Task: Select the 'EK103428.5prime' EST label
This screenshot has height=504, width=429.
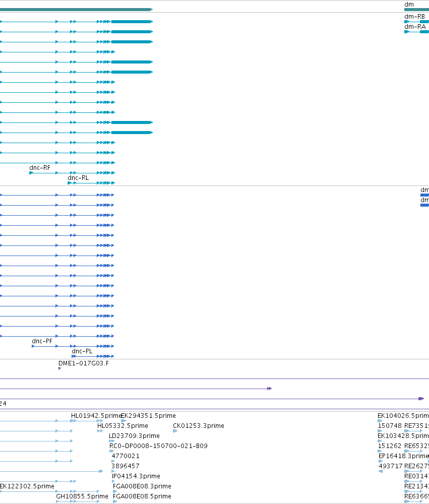Action: point(403,436)
